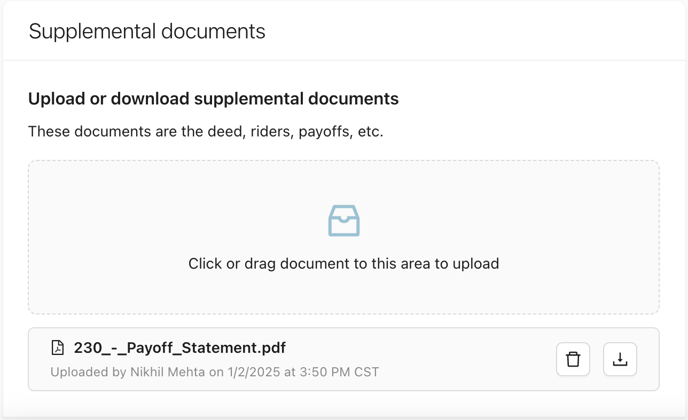
Task: Click the deed, riders, payoffs description text
Action: (205, 131)
